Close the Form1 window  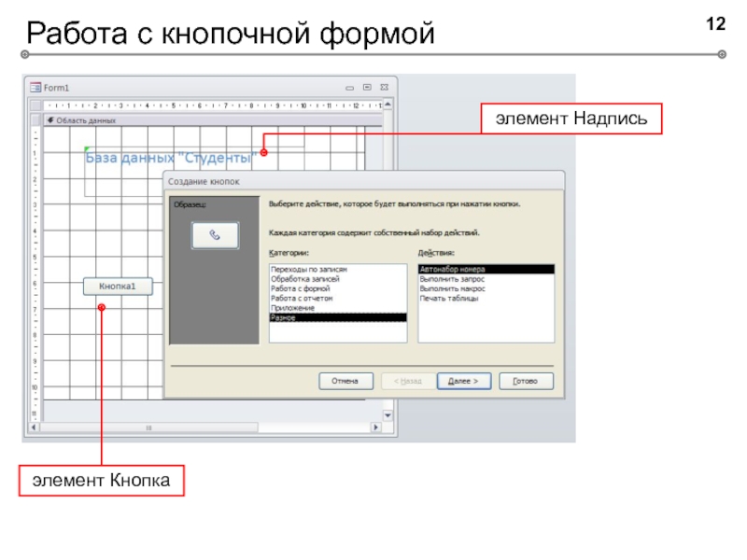(x=384, y=88)
